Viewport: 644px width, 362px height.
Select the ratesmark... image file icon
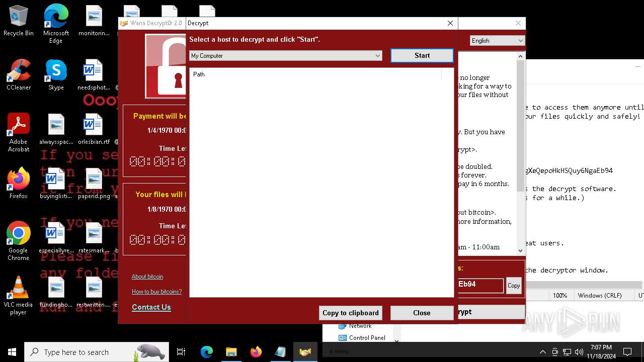(x=94, y=238)
